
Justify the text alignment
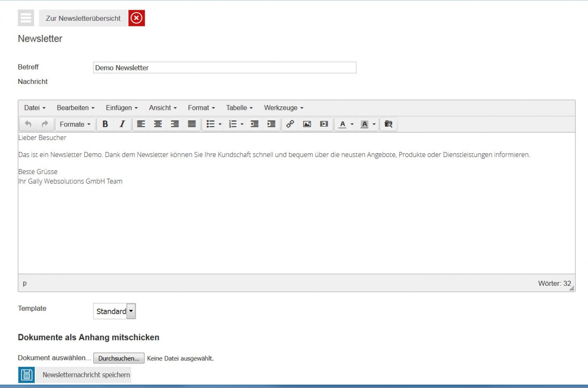(x=192, y=124)
